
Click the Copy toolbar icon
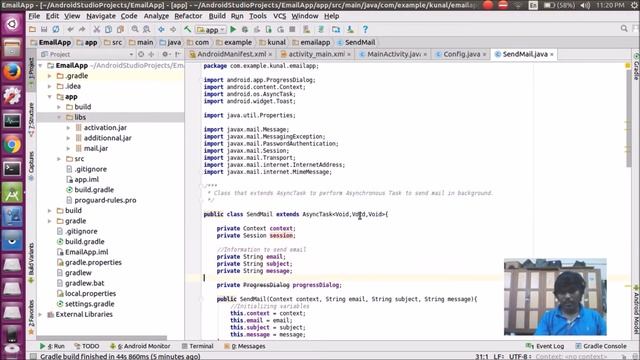click(x=109, y=29)
